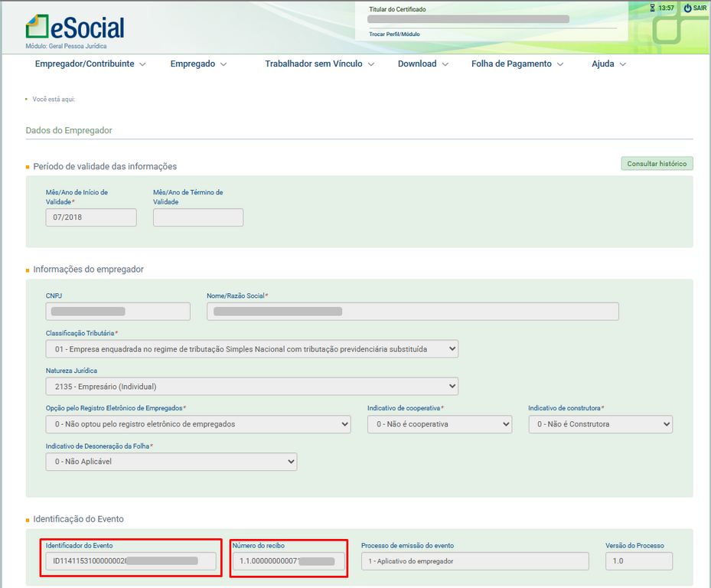Open the Empregador/Contribuinte menu

pyautogui.click(x=90, y=64)
